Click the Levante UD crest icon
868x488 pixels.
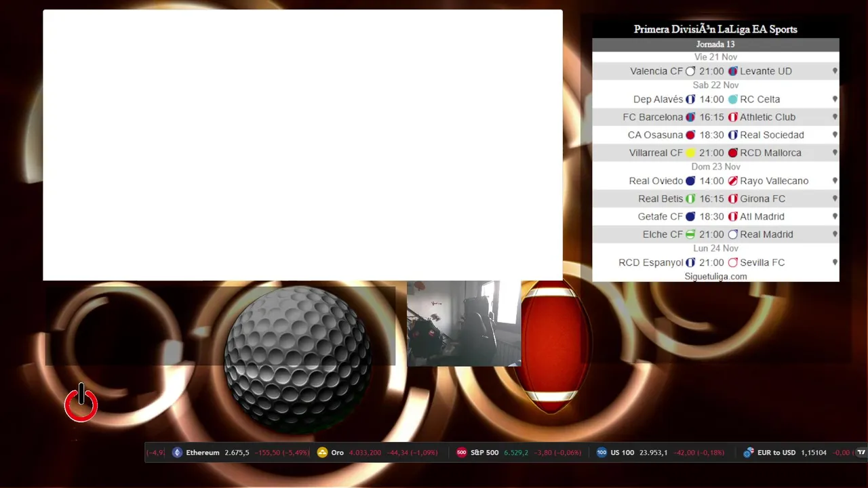click(x=732, y=71)
